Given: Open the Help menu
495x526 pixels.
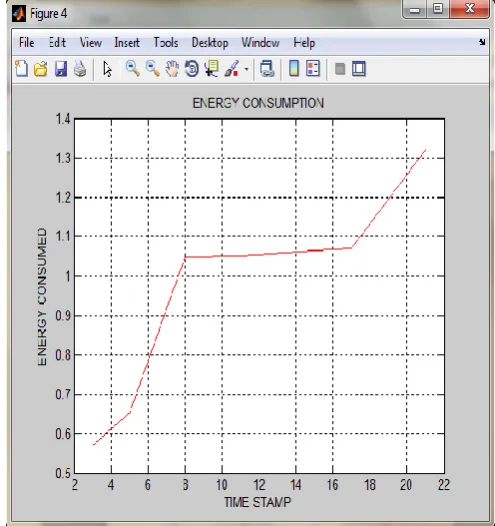Looking at the screenshot, I should pos(304,43).
